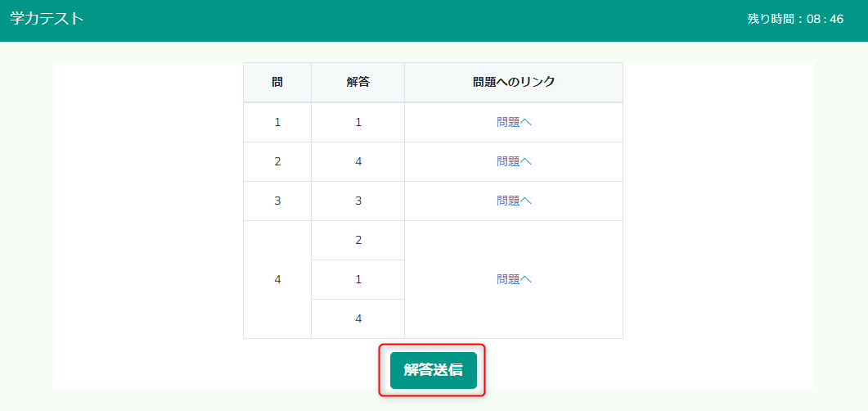The height and width of the screenshot is (411, 868).
Task: Click question number 3 cell
Action: [277, 201]
